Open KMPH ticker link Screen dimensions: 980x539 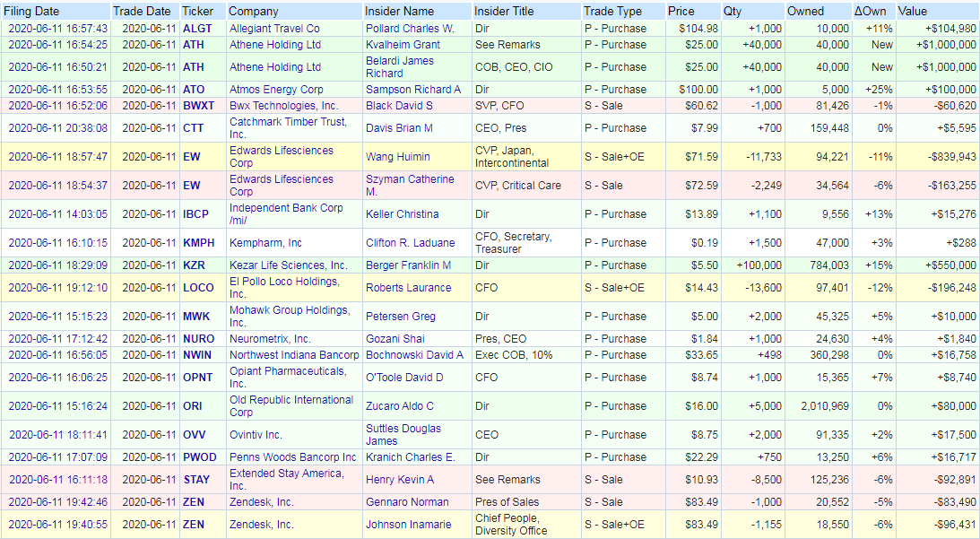(198, 243)
